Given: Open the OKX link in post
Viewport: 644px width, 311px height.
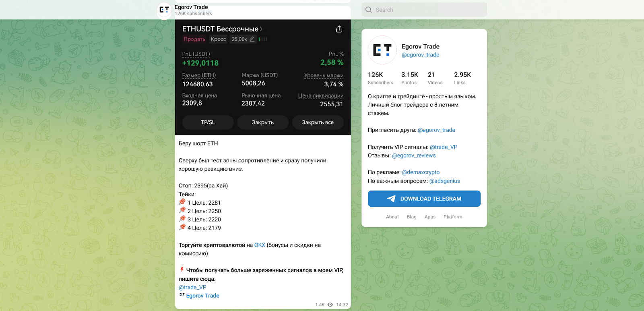Looking at the screenshot, I should click(260, 245).
